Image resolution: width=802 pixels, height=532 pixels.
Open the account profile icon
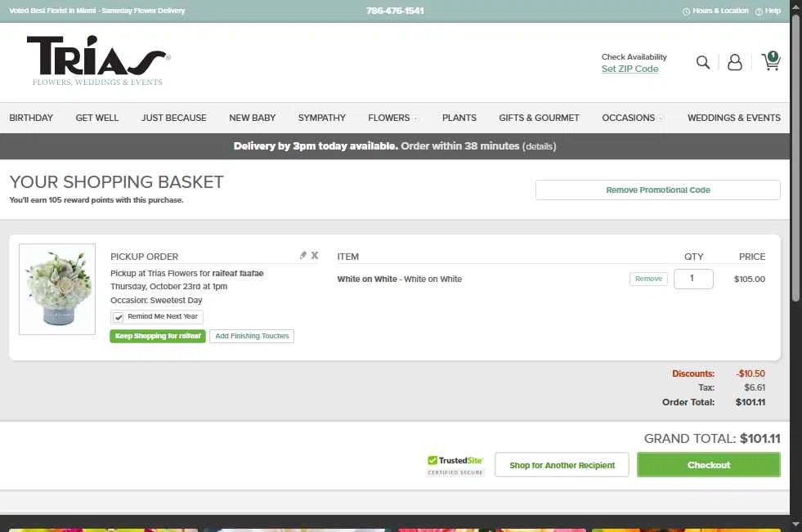pyautogui.click(x=734, y=62)
